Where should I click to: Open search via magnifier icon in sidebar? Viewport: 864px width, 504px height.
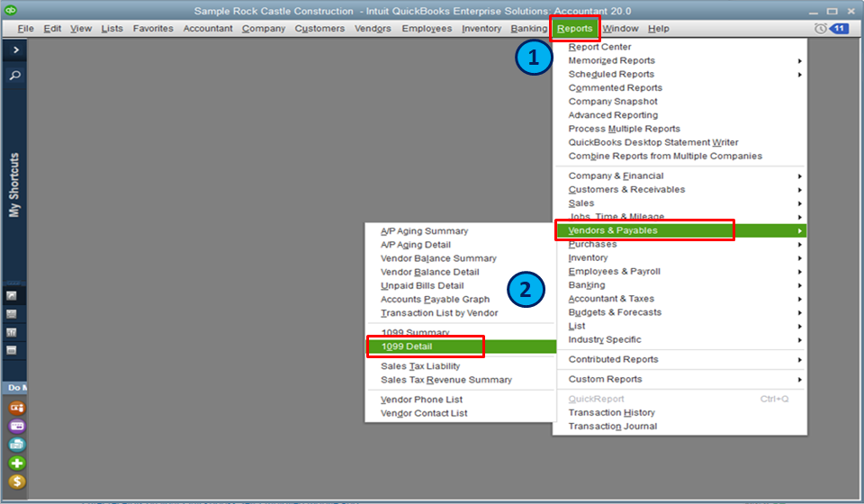[x=15, y=76]
